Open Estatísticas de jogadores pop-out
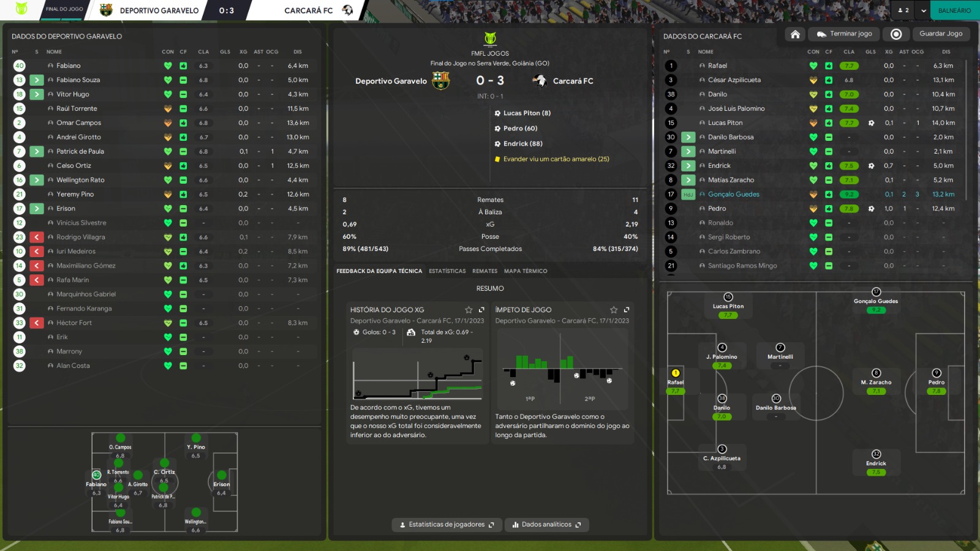The width and height of the screenshot is (980, 551). pos(447,525)
